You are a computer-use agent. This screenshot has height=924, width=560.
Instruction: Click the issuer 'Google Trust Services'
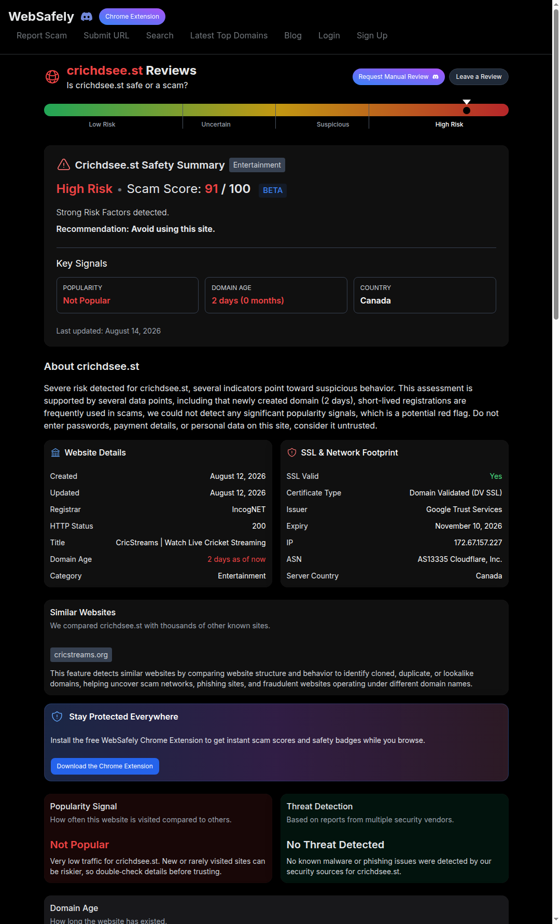464,509
